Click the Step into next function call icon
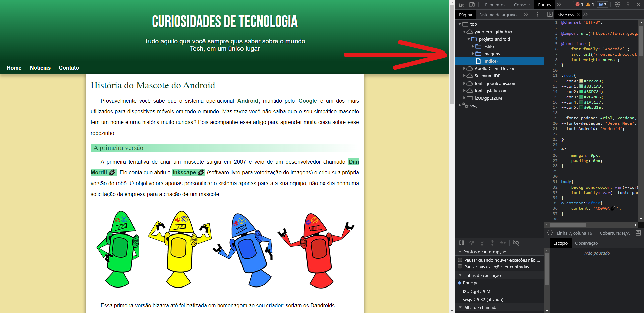The width and height of the screenshot is (644, 313). point(482,243)
